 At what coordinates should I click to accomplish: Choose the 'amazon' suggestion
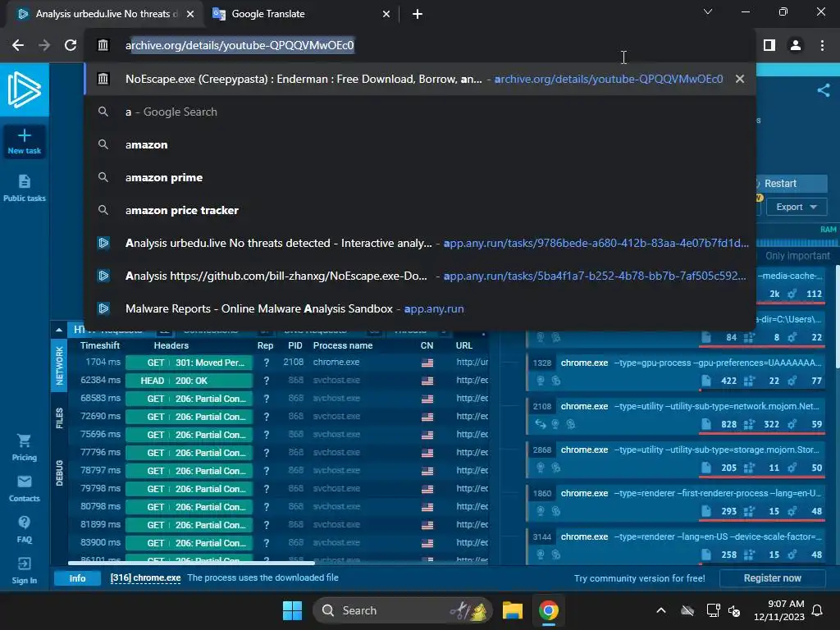pyautogui.click(x=420, y=144)
